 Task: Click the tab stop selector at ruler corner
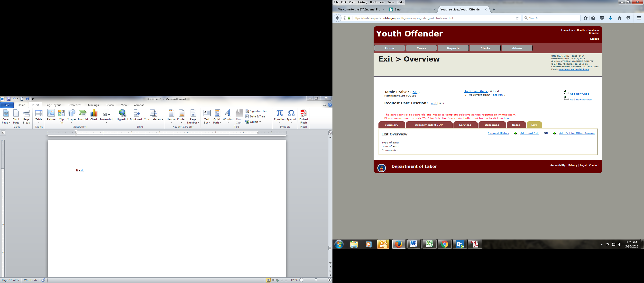point(3,133)
